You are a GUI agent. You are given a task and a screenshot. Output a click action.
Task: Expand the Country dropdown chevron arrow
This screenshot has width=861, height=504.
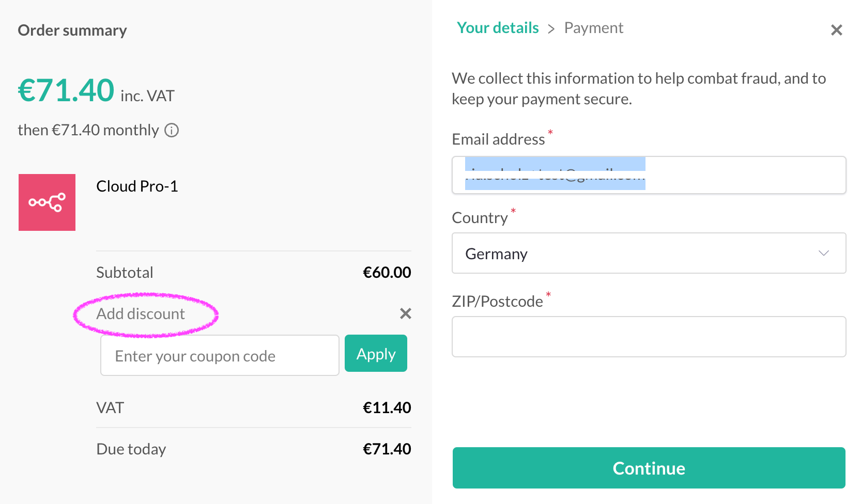[823, 253]
